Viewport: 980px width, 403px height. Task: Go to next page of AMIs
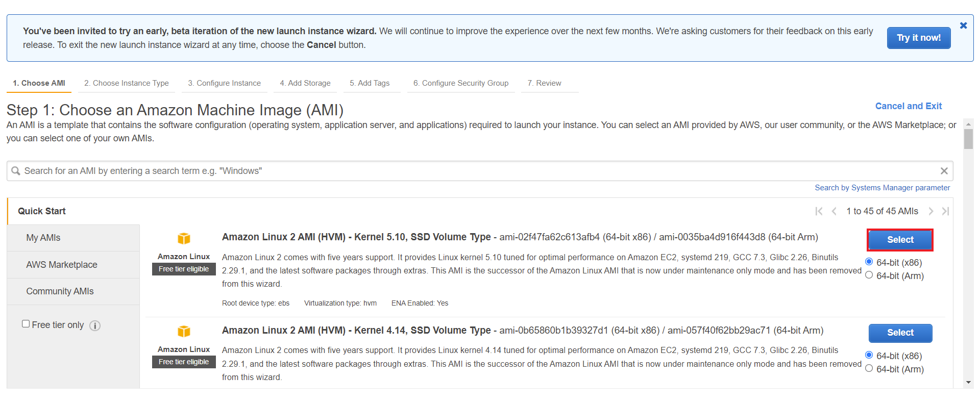(931, 211)
